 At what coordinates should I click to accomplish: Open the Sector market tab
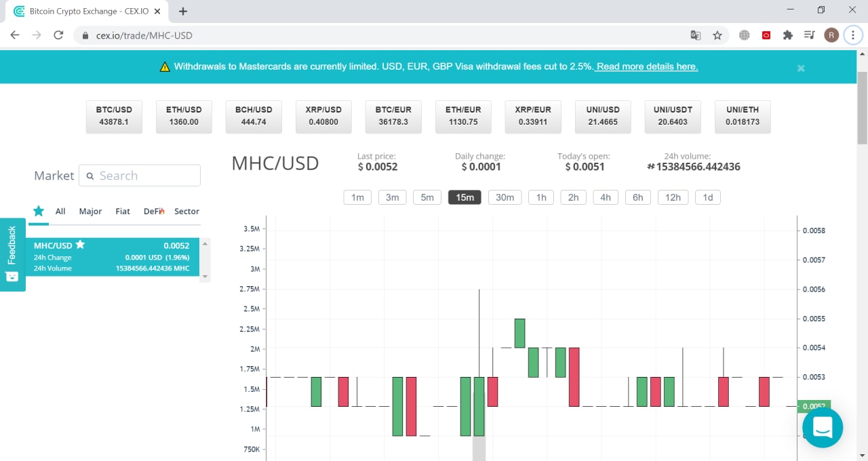click(186, 211)
